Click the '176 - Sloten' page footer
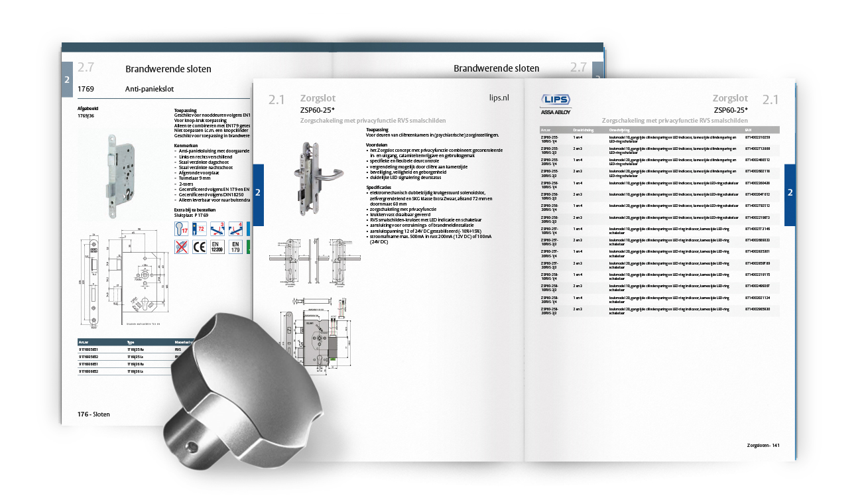This screenshot has width=862, height=504. [93, 414]
